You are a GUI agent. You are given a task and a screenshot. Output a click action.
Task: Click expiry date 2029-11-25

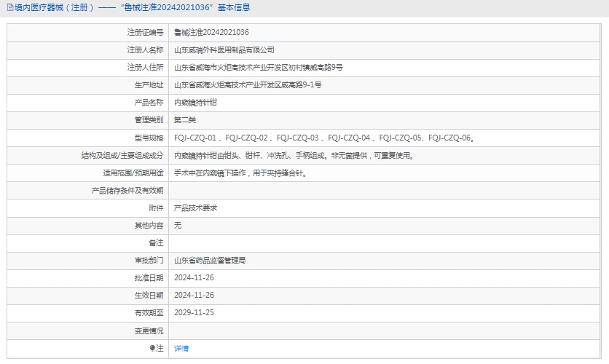pyautogui.click(x=194, y=312)
